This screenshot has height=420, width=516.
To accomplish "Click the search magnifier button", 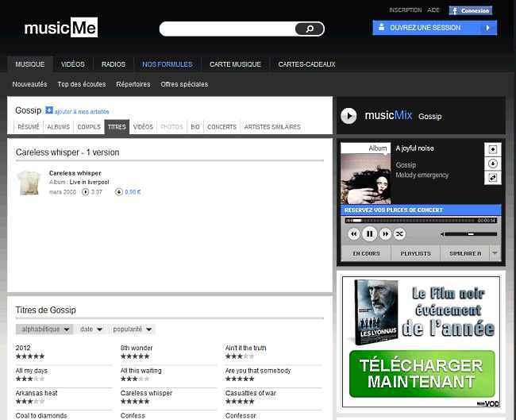I will tap(310, 29).
